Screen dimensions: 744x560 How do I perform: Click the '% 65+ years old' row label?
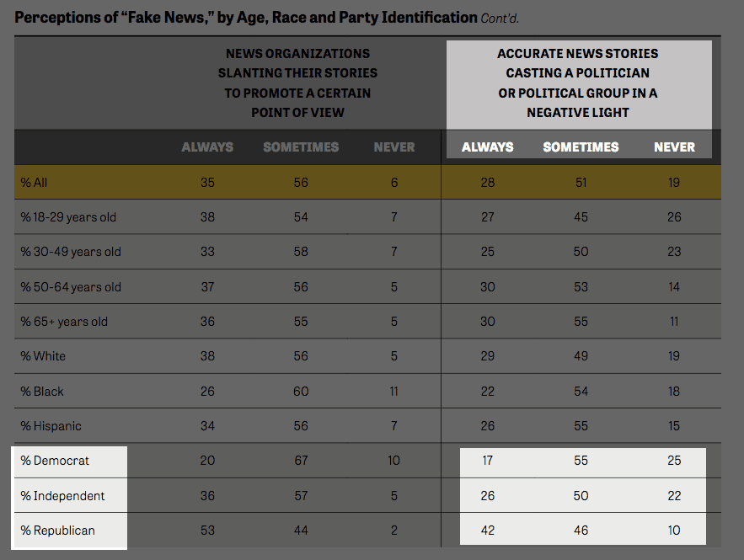[64, 322]
